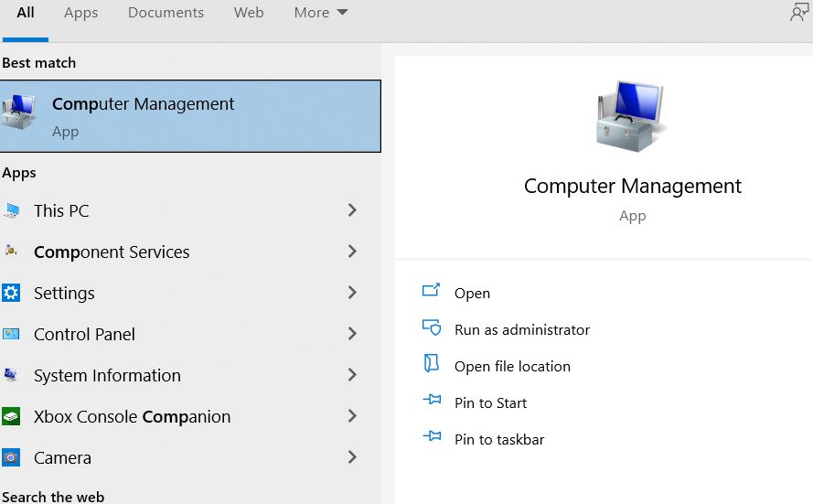Image resolution: width=813 pixels, height=504 pixels.
Task: Click the blue Settings gear icon
Action: coord(11,293)
